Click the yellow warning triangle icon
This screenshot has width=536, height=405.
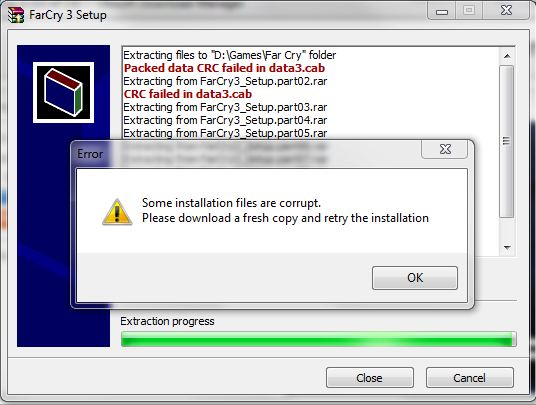[x=117, y=212]
